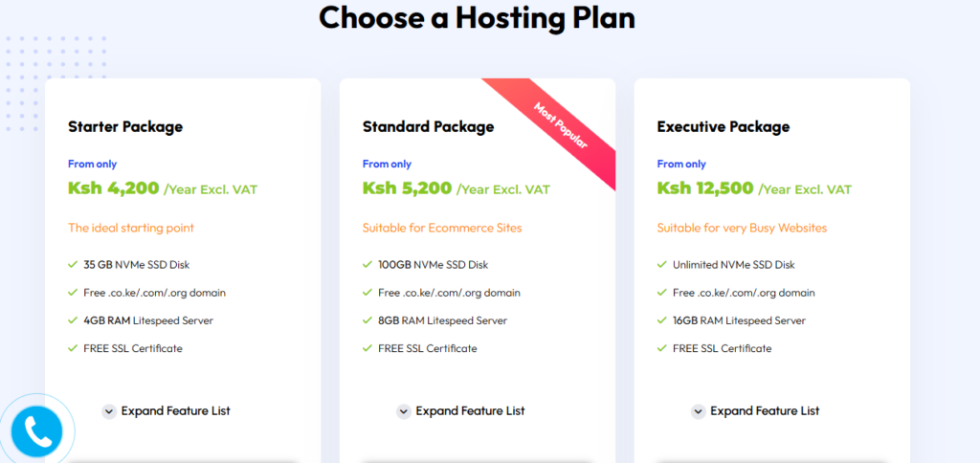Image resolution: width=980 pixels, height=463 pixels.
Task: Click the Ksh 12,500 price
Action: 705,188
